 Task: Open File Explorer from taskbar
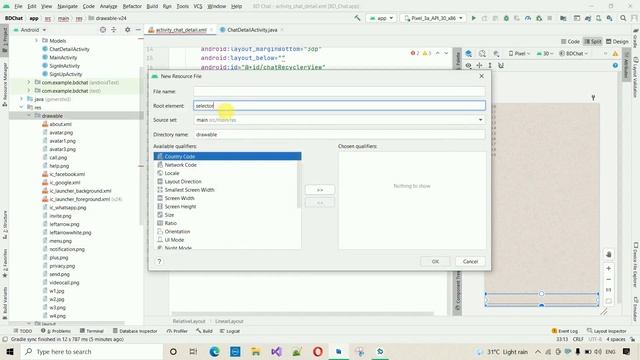[256, 351]
